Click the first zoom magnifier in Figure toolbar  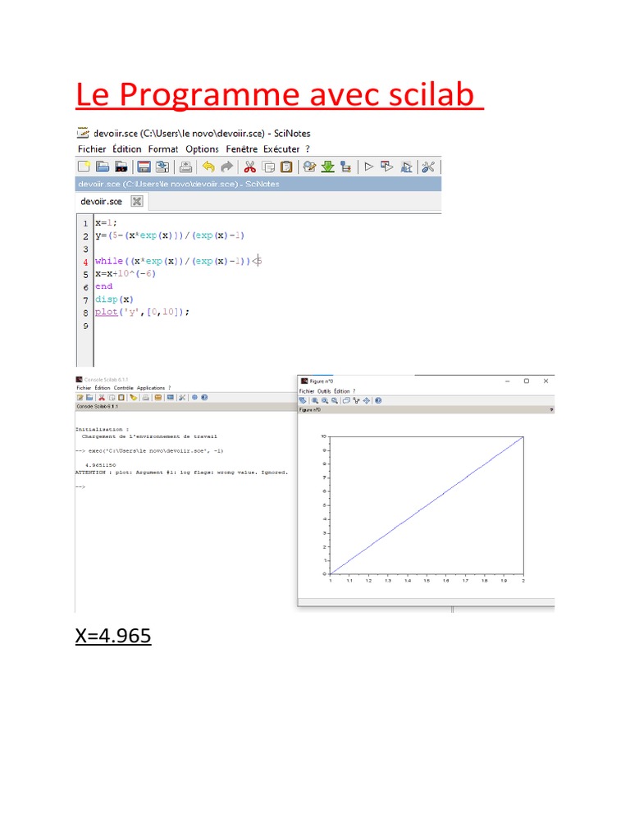pos(315,400)
